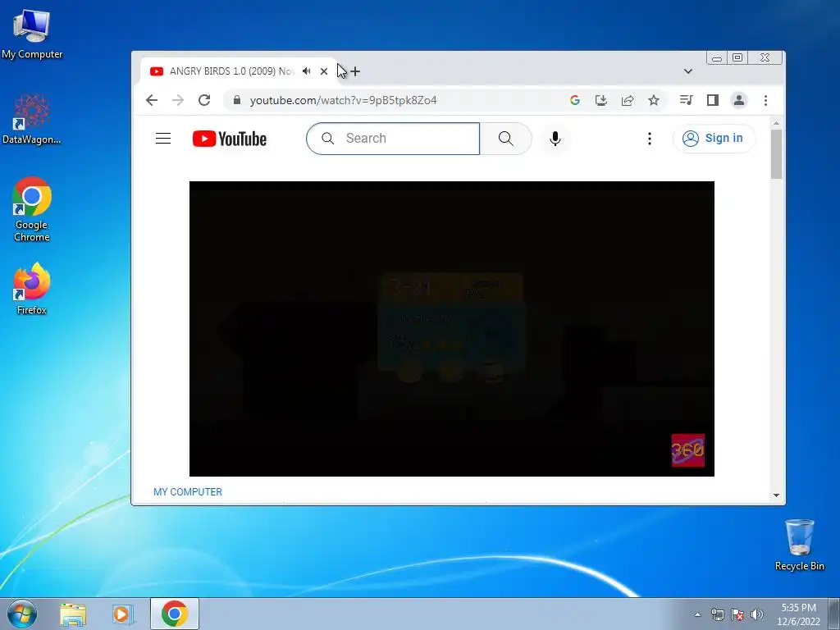The image size is (840, 630).
Task: Select My Computer desktop icon
Action: coord(32,34)
